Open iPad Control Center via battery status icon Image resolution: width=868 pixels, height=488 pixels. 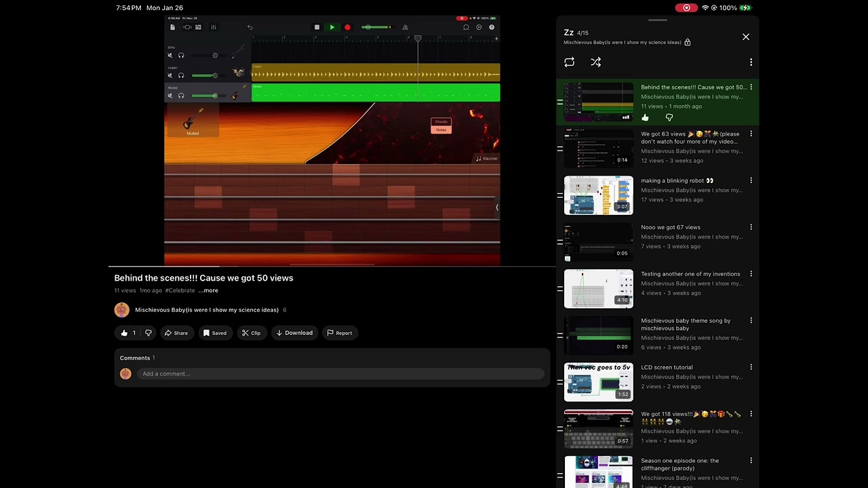coord(745,8)
